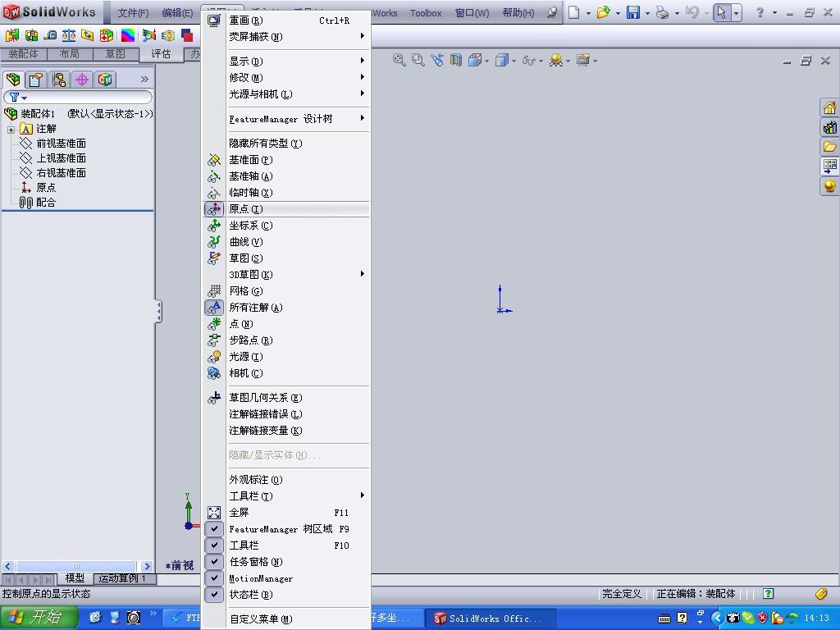Expand 荧屏捕获 submenu

[287, 36]
